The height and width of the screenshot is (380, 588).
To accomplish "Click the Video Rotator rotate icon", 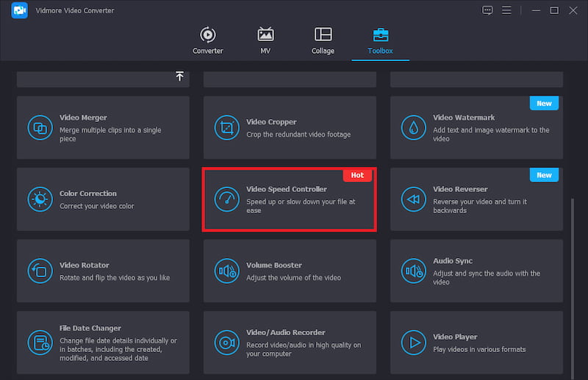I will pyautogui.click(x=40, y=270).
